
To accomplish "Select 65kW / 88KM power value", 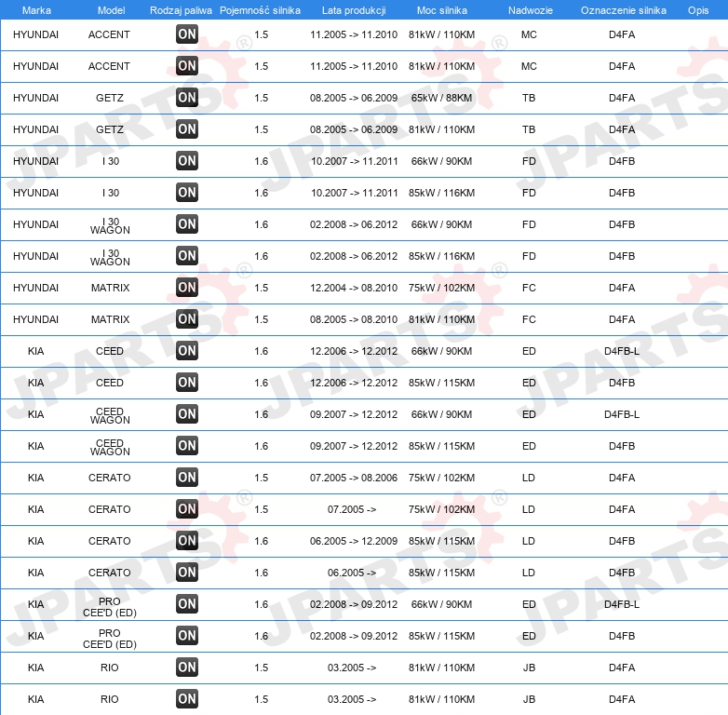I will 441,98.
